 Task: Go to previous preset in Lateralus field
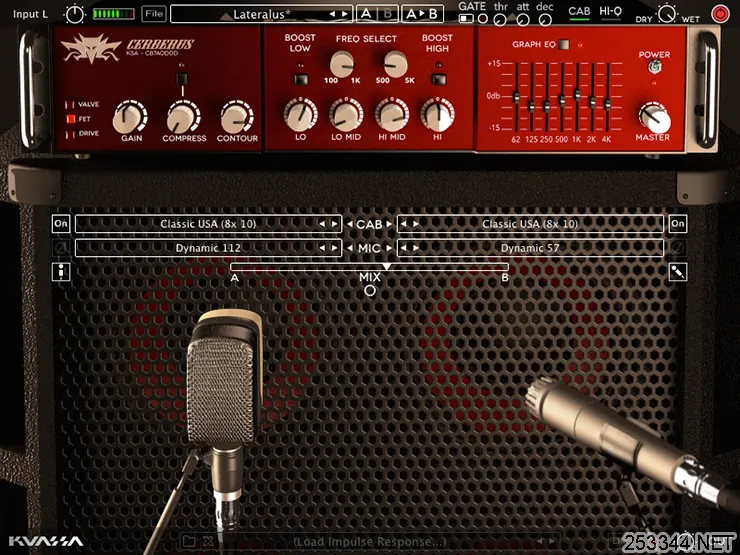point(332,14)
